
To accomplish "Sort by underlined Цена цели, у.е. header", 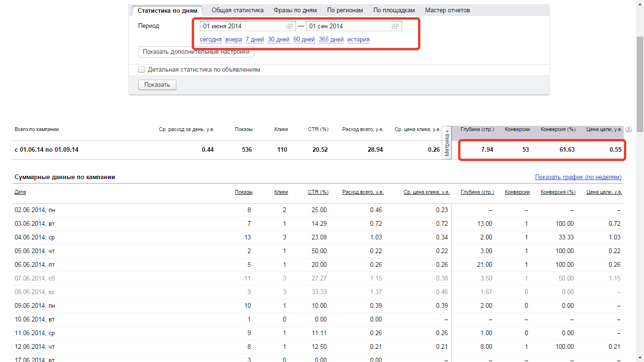I will coord(604,192).
